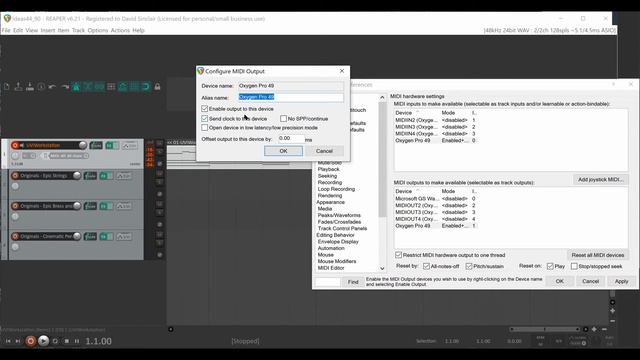Toggle Enable output to this device
The image size is (640, 360).
(204, 109)
